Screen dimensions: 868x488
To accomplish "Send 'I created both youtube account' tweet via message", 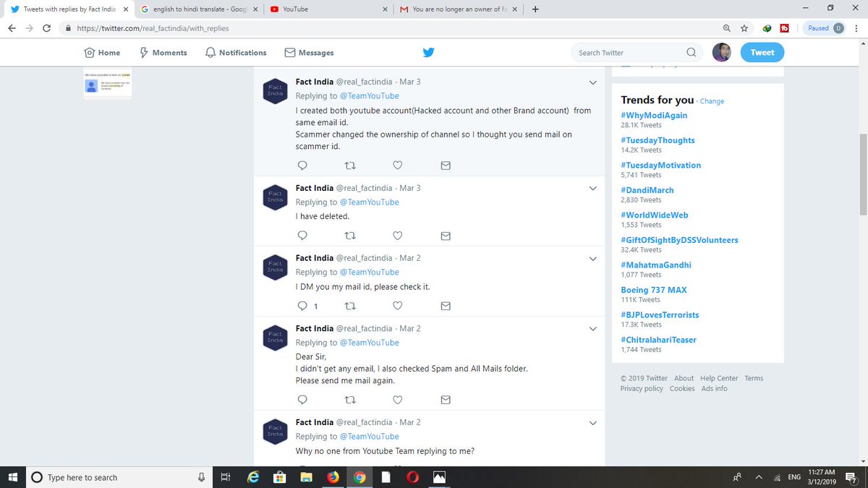I will pyautogui.click(x=446, y=166).
